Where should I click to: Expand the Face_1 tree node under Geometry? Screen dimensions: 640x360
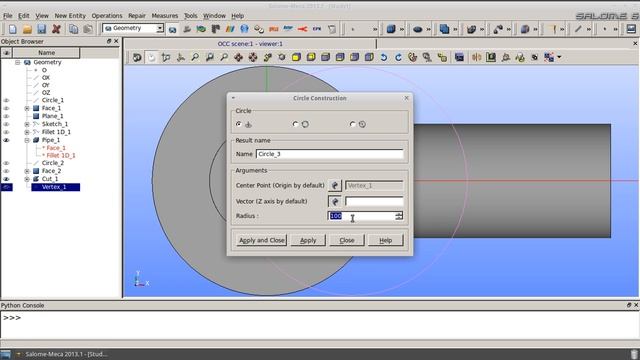[x=27, y=108]
